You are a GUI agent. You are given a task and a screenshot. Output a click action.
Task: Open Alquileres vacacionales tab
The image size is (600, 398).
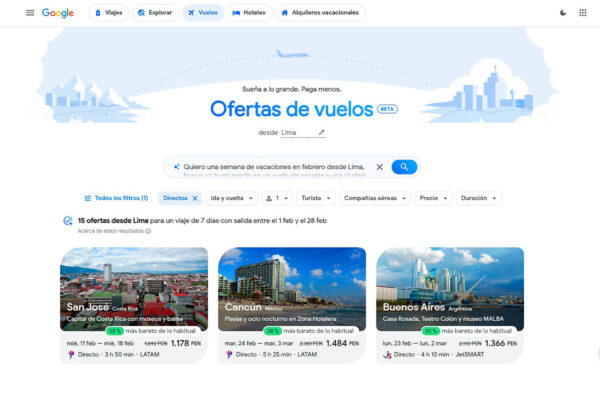(x=320, y=13)
